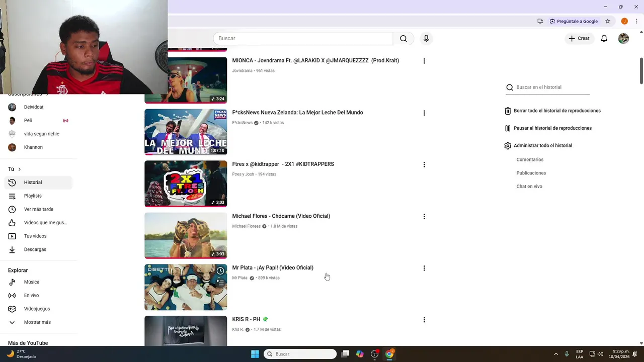Viewport: 644px width, 362px height.
Task: Open Michael Florees channel name link
Action: click(x=246, y=226)
